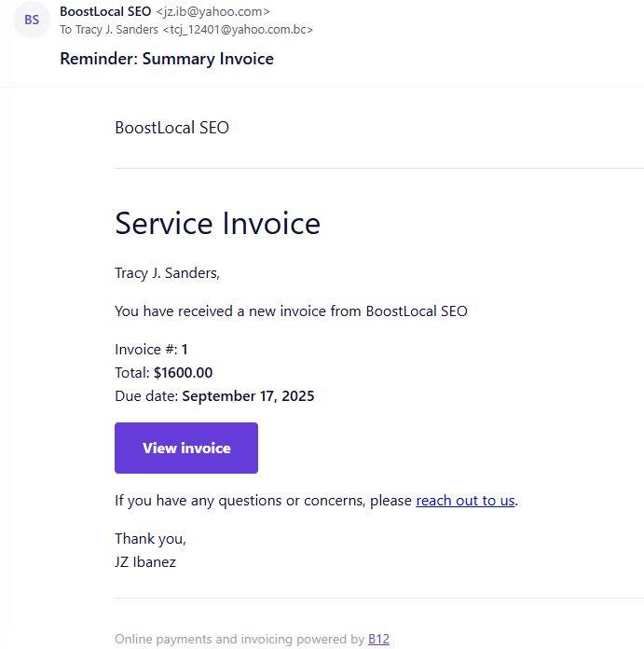644x649 pixels.
Task: Click the subject Reminder: Summary Invoice
Action: click(x=167, y=59)
